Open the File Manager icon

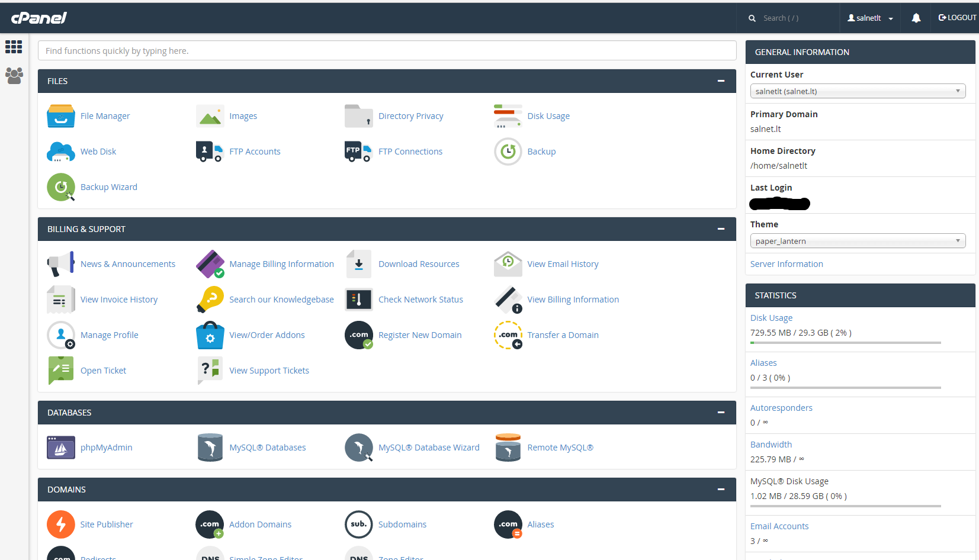(x=61, y=116)
